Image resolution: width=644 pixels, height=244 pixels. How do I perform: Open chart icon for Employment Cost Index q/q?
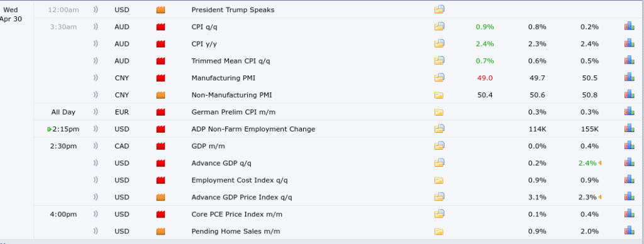pos(629,179)
